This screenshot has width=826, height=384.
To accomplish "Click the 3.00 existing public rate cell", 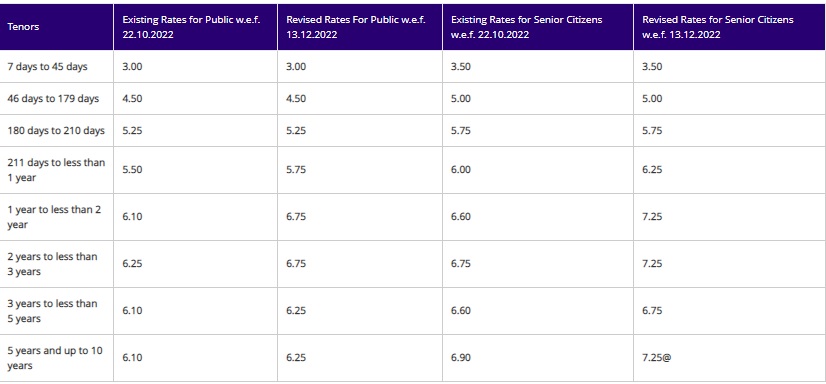I will (x=132, y=67).
